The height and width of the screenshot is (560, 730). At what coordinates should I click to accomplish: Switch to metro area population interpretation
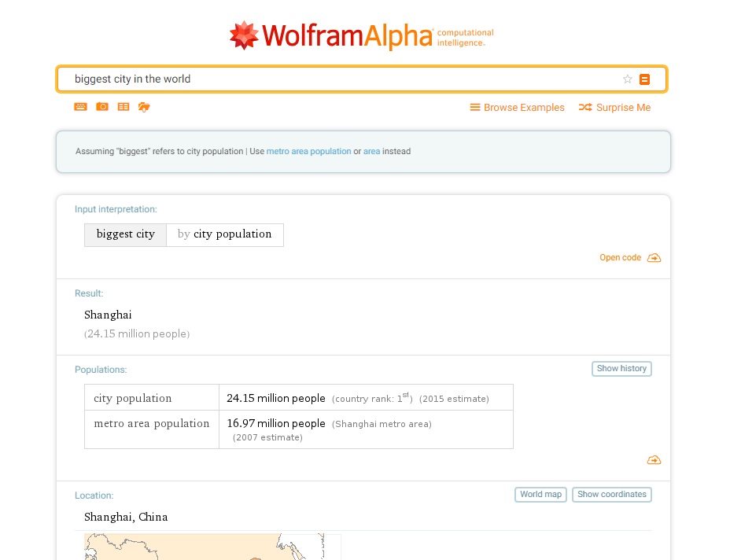coord(308,151)
